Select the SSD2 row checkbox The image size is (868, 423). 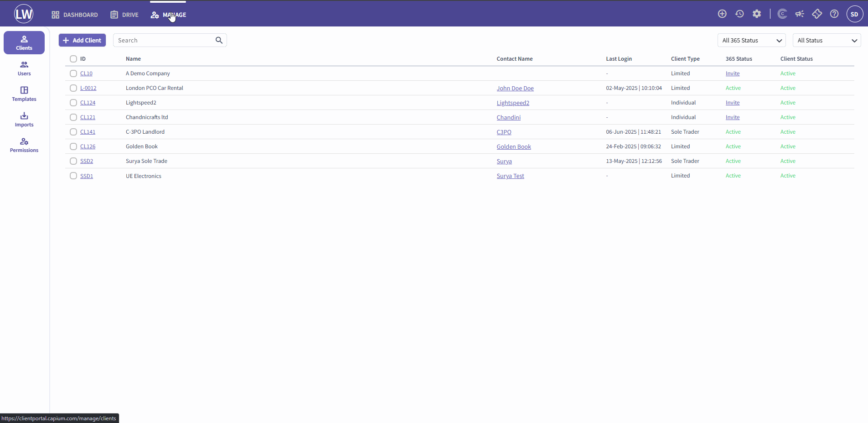tap(73, 161)
